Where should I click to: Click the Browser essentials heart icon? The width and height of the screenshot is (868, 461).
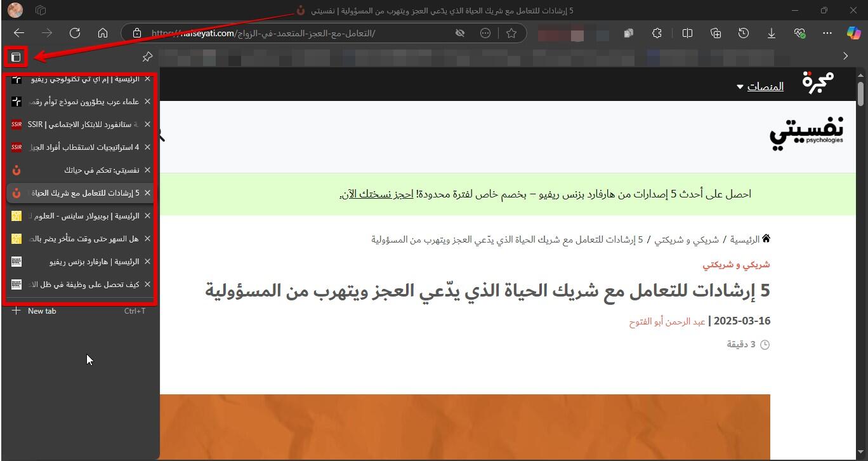tap(799, 33)
